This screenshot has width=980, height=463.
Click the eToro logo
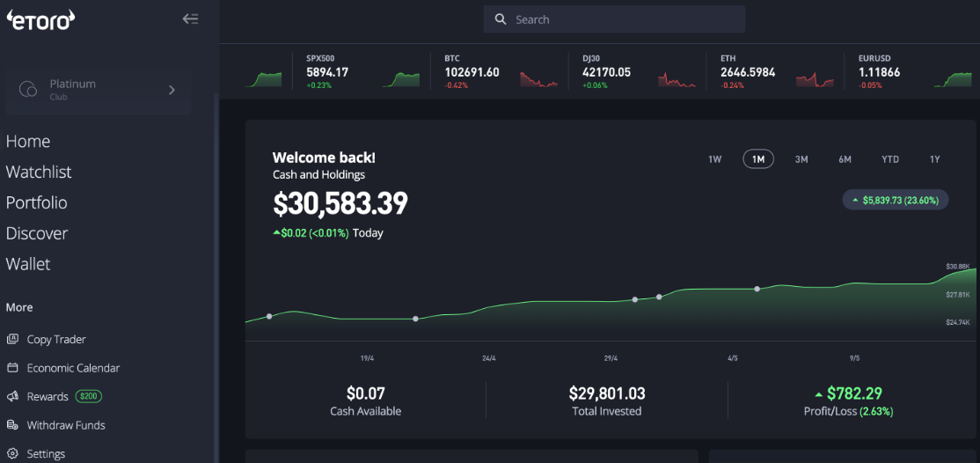pos(40,18)
